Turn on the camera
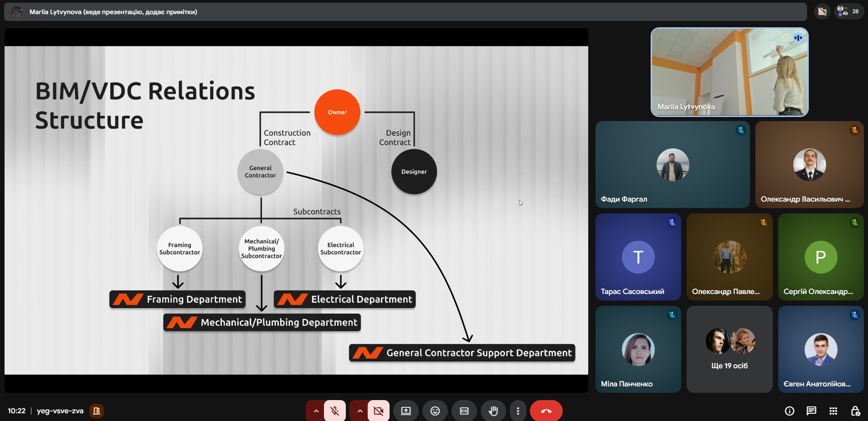This screenshot has height=421, width=868. (378, 411)
